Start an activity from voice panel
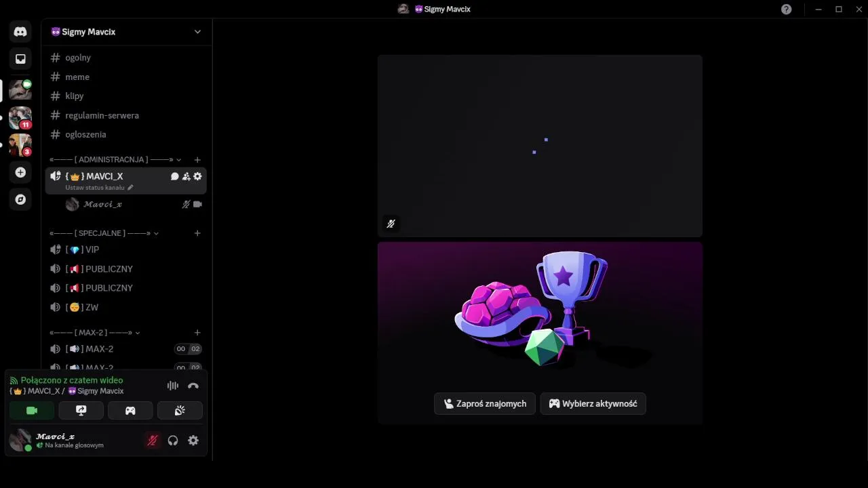868x488 pixels. click(x=130, y=410)
